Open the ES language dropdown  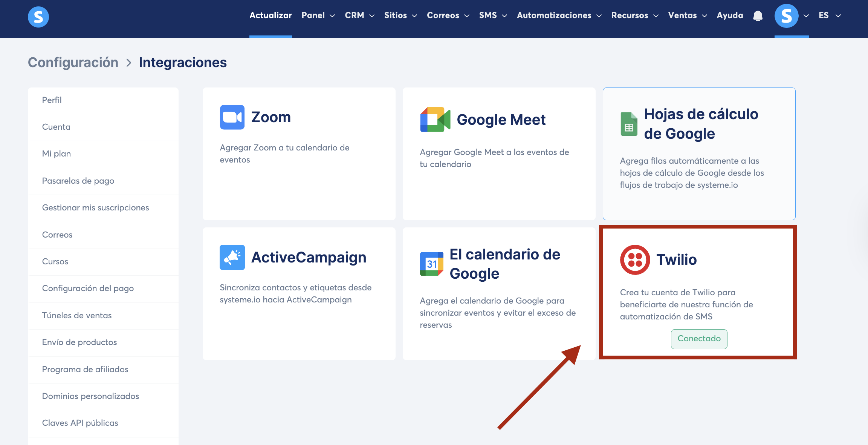pyautogui.click(x=829, y=15)
